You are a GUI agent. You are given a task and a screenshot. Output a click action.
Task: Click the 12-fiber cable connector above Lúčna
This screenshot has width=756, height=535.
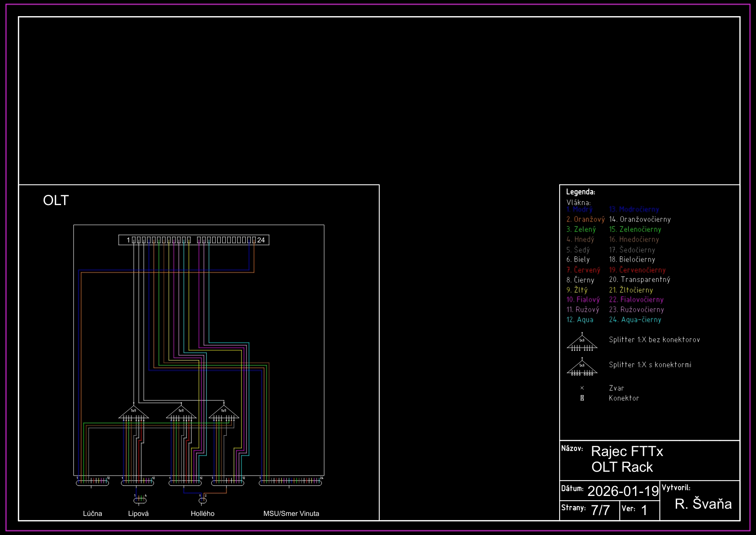pyautogui.click(x=92, y=483)
